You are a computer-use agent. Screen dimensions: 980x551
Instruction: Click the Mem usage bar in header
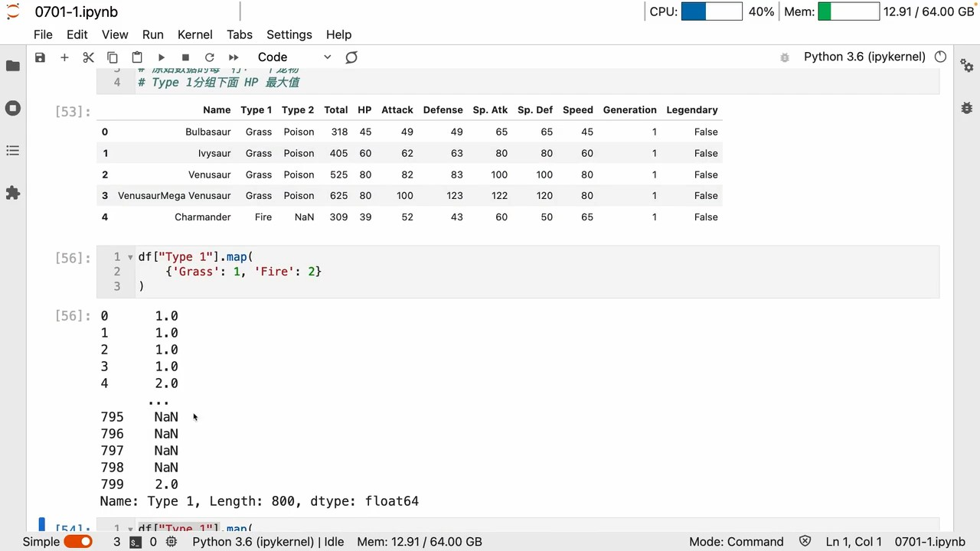pyautogui.click(x=848, y=11)
